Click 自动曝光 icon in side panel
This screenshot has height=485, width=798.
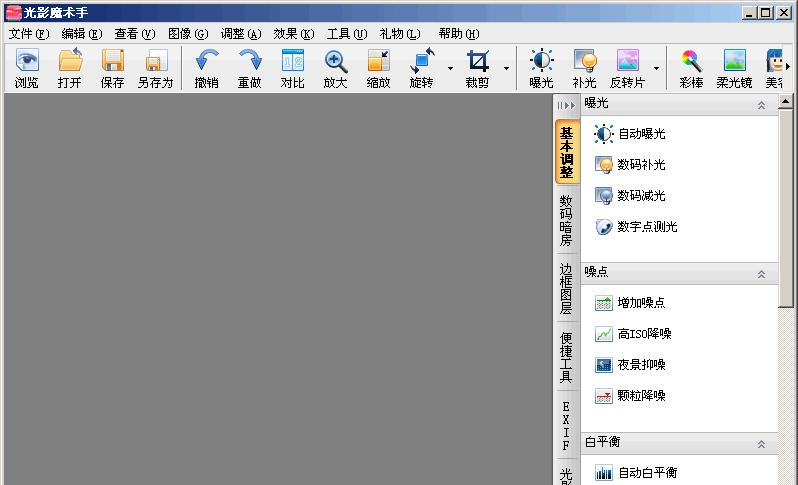(x=604, y=134)
